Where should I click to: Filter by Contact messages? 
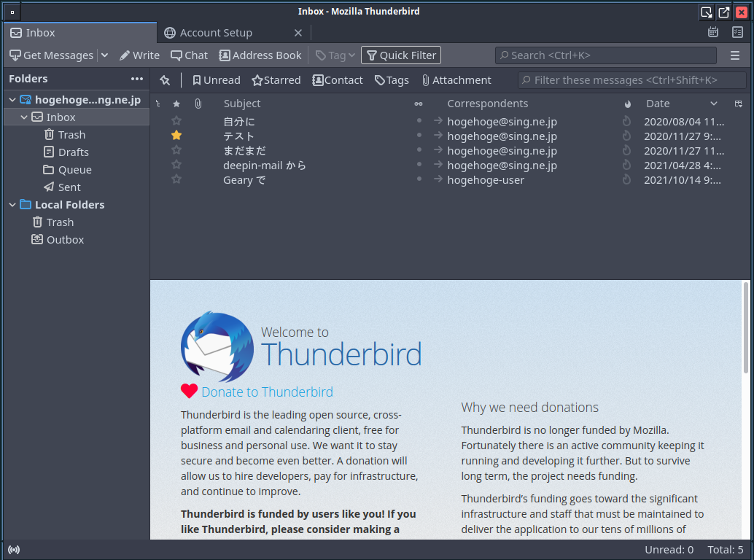(x=338, y=80)
